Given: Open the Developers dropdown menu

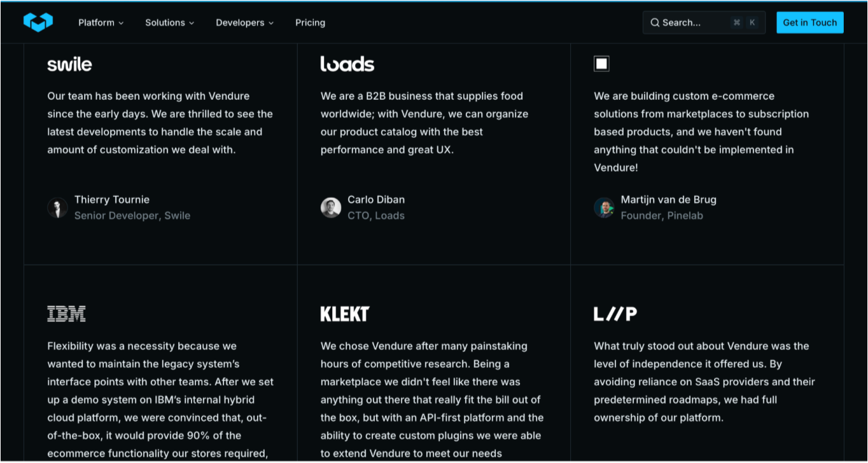Looking at the screenshot, I should coord(244,23).
